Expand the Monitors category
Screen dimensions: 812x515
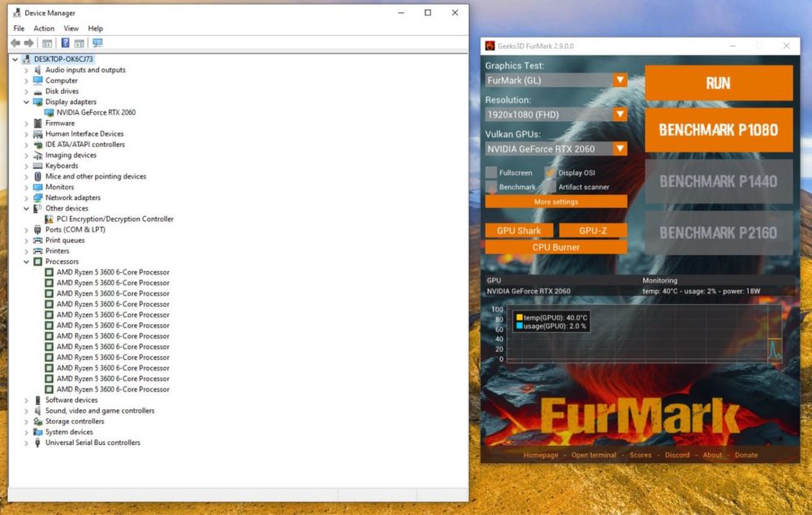27,187
